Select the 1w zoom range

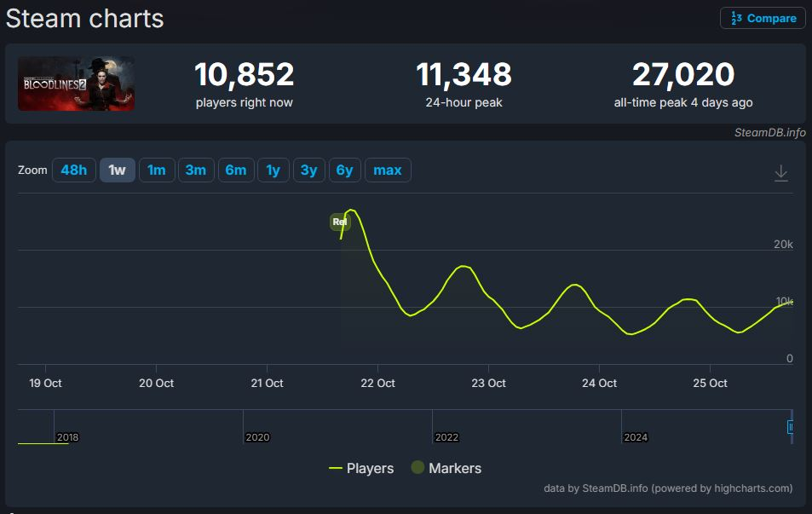click(x=117, y=170)
